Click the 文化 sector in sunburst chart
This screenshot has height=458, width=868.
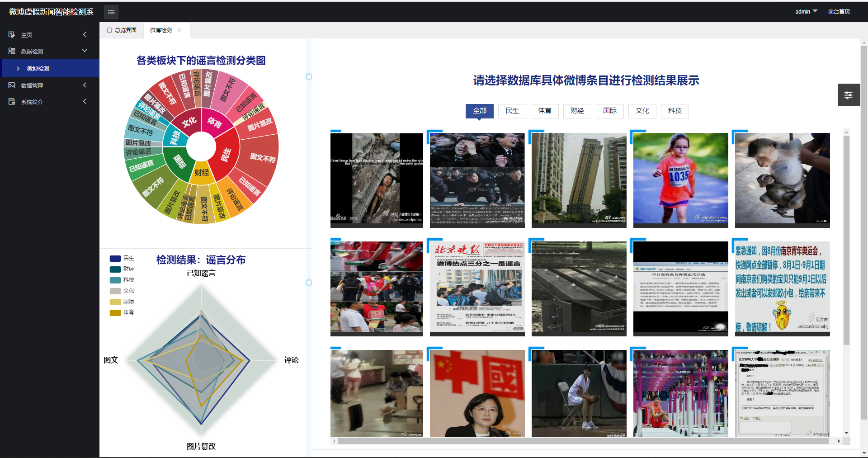click(x=189, y=122)
